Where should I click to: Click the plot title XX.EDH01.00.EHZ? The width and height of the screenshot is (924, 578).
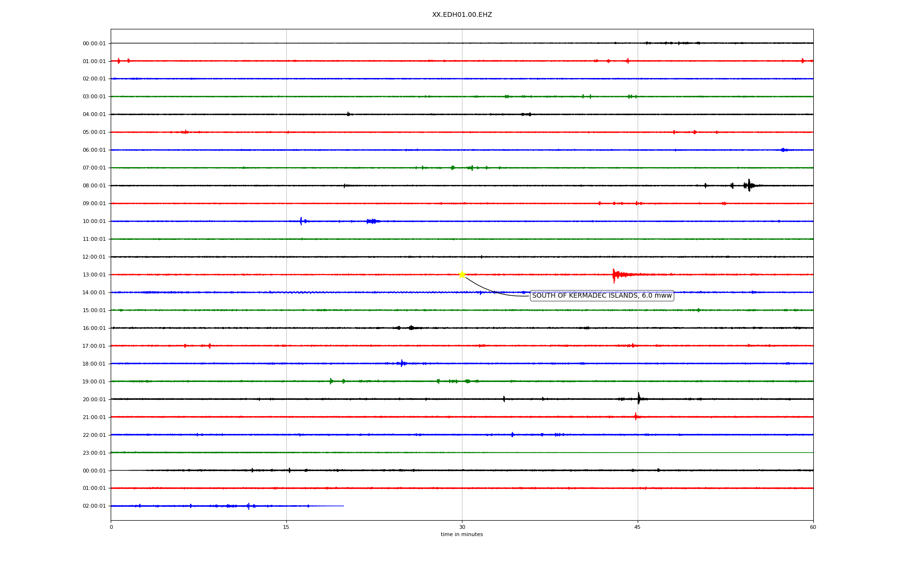[462, 15]
